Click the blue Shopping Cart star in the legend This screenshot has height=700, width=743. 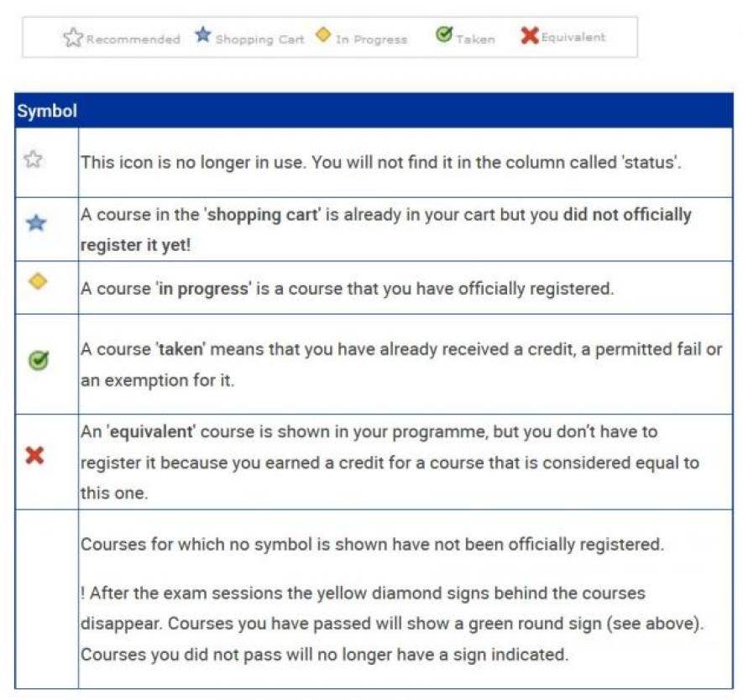pos(203,35)
